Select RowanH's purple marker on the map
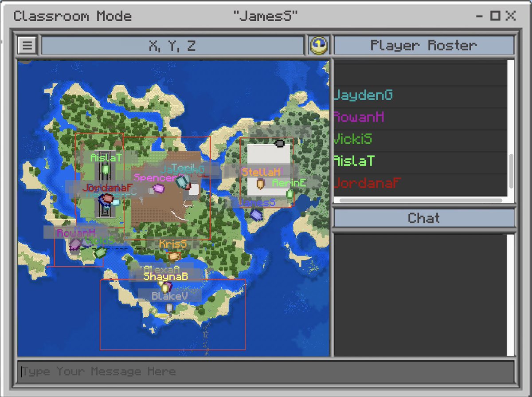The width and height of the screenshot is (532, 397). [x=75, y=244]
